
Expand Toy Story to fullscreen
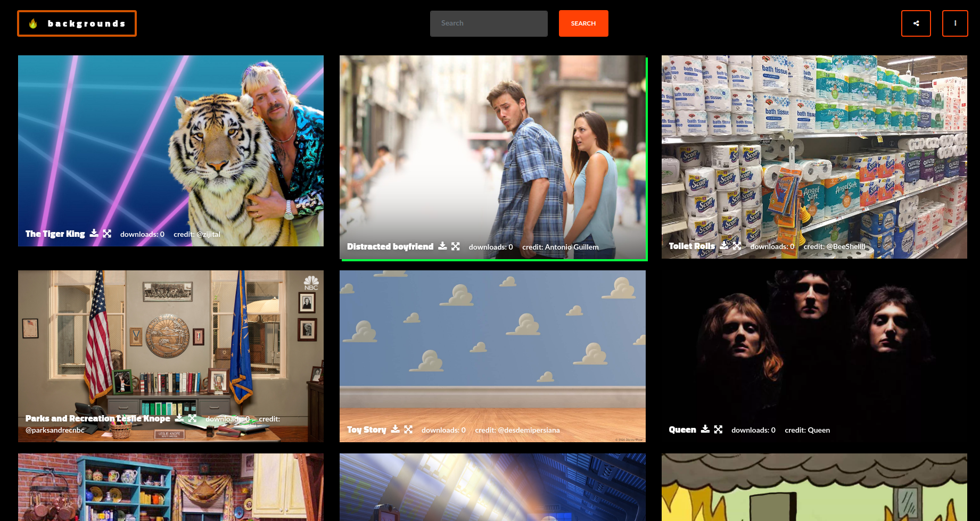click(x=408, y=429)
